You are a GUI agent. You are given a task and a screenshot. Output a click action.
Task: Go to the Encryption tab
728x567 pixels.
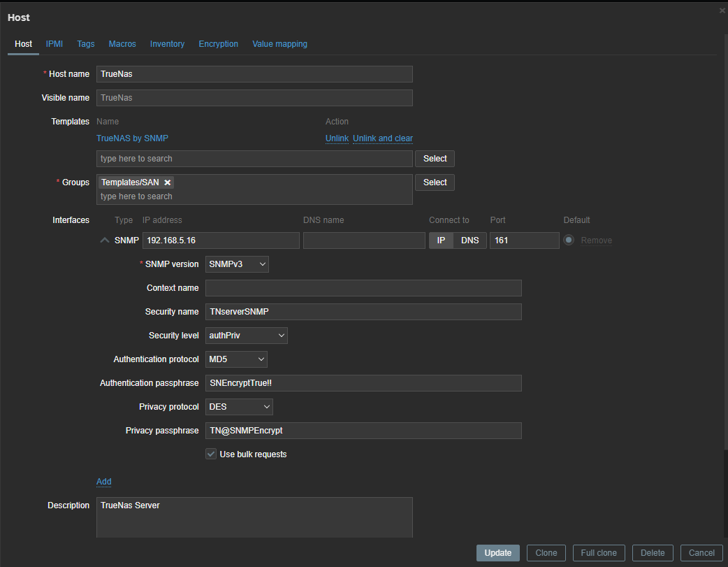[218, 44]
